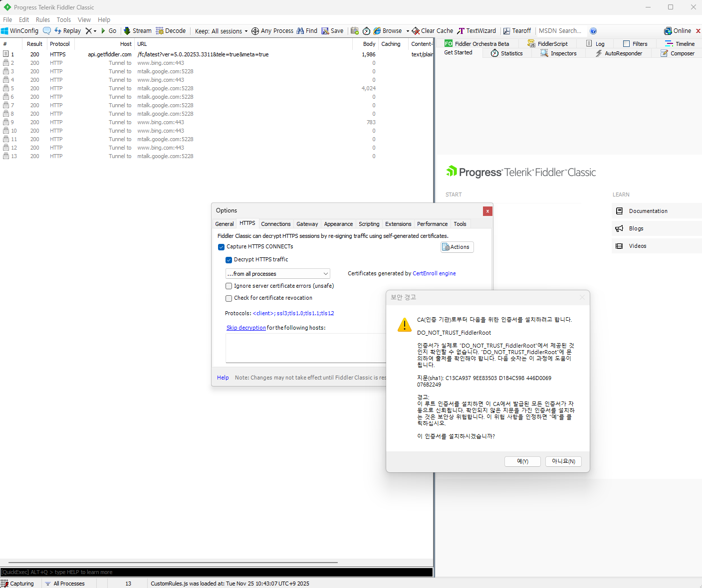The height and width of the screenshot is (588, 702).
Task: Enable Check for certificate revocation
Action: coord(229,298)
